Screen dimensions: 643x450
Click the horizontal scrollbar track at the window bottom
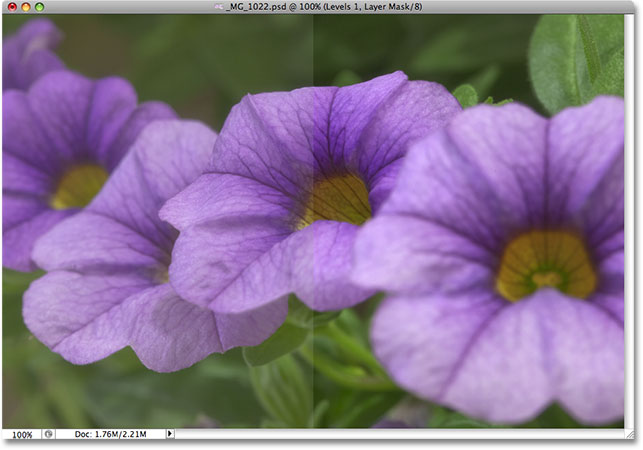[399, 434]
